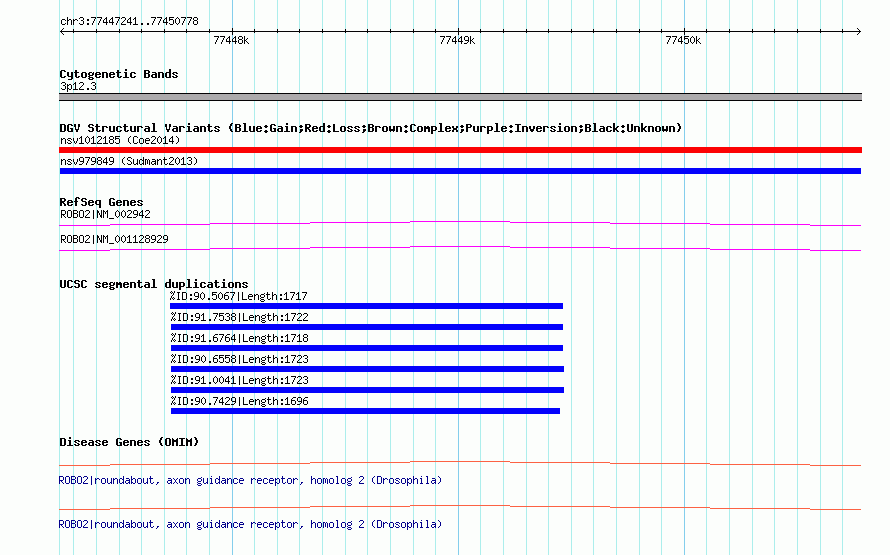Click the ROBO2|NM_001128929 transcript label

click(114, 239)
